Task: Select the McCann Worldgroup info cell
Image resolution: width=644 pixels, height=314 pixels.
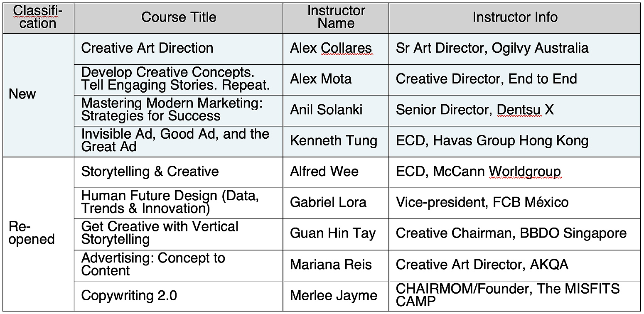Action: click(x=515, y=172)
